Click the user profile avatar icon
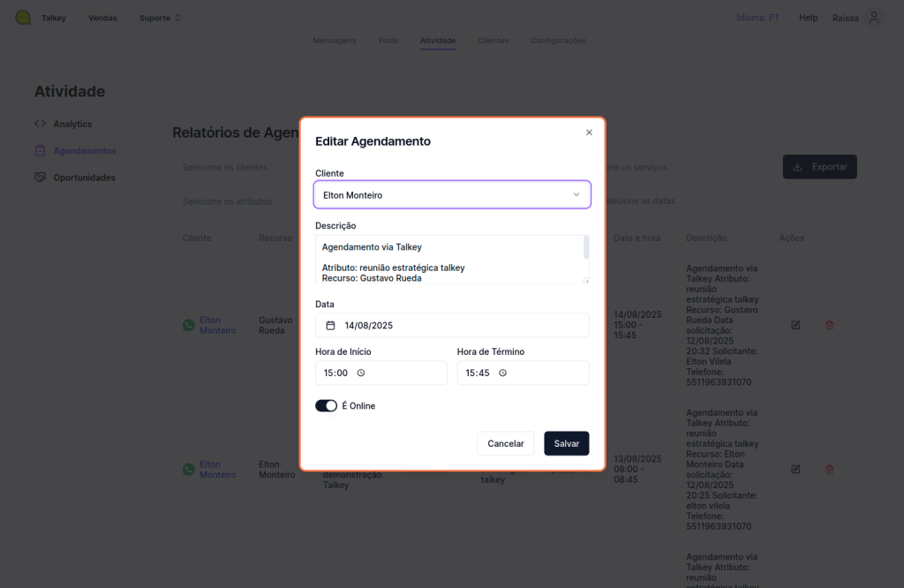Image resolution: width=904 pixels, height=588 pixels. point(874,18)
